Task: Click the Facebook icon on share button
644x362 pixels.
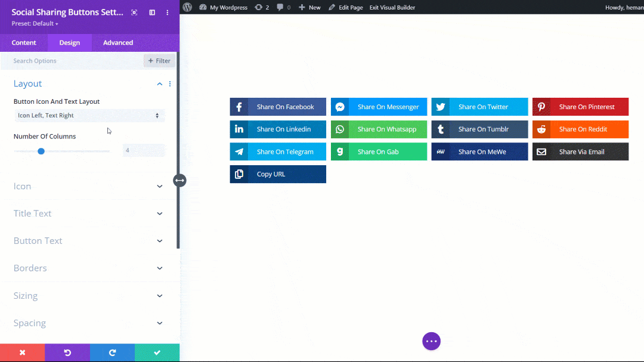Action: click(239, 107)
